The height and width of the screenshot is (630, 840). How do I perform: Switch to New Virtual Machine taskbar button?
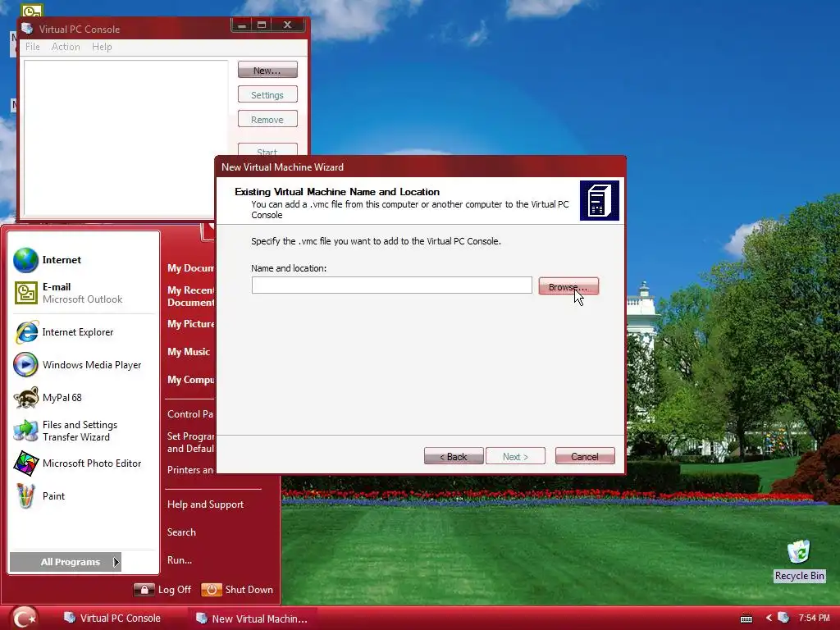pos(252,619)
